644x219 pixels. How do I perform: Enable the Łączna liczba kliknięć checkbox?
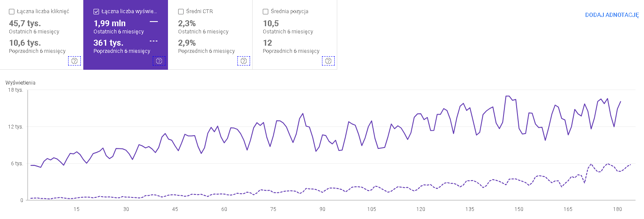point(12,12)
